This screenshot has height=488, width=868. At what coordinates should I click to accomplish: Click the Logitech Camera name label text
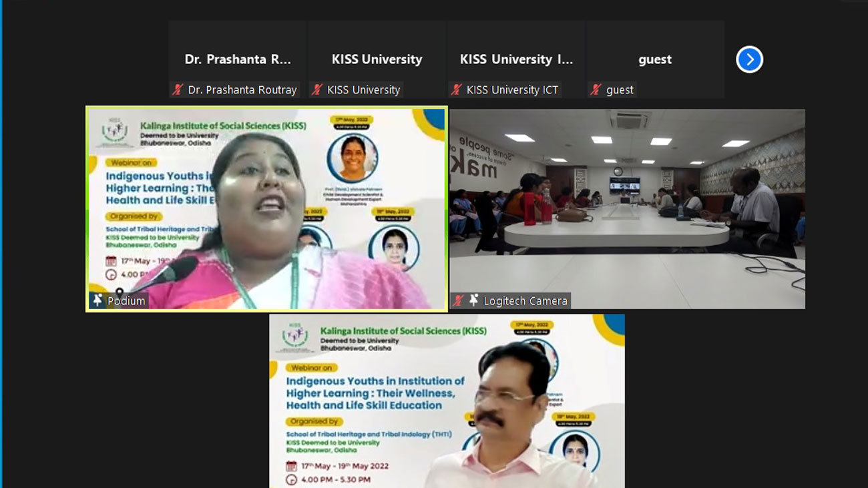[x=525, y=301]
